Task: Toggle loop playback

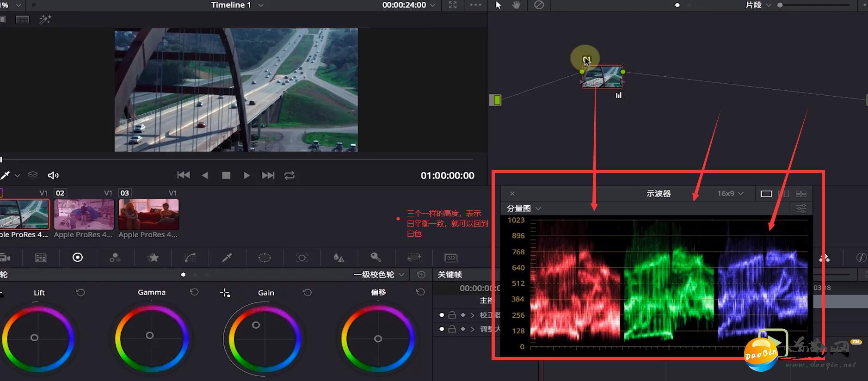Action: 289,175
